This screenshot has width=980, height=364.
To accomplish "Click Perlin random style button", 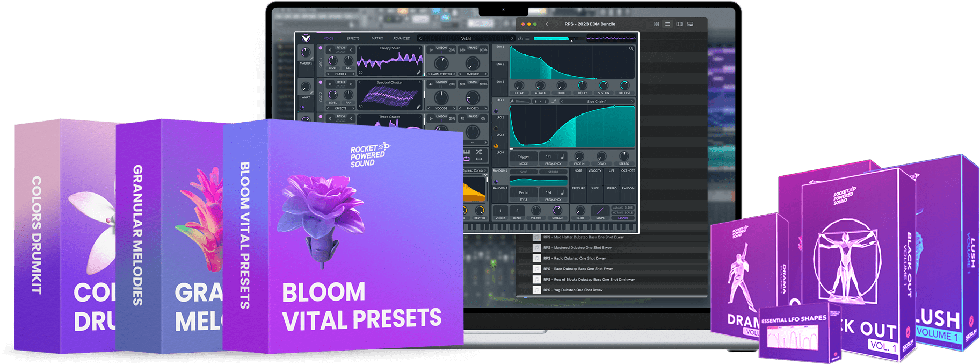I will tap(524, 192).
